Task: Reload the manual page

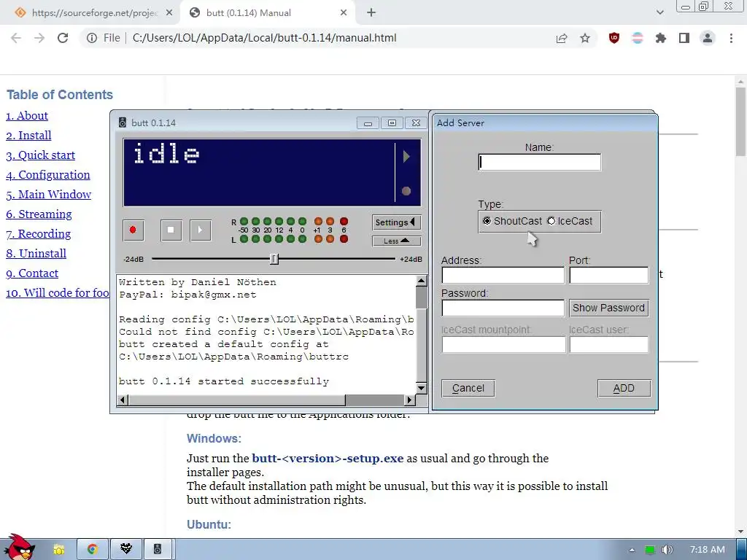Action: pyautogui.click(x=63, y=38)
